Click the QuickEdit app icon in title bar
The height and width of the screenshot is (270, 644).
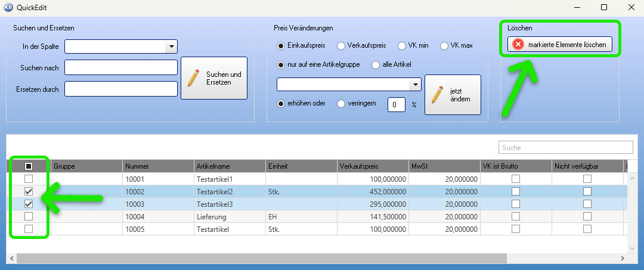(8, 7)
